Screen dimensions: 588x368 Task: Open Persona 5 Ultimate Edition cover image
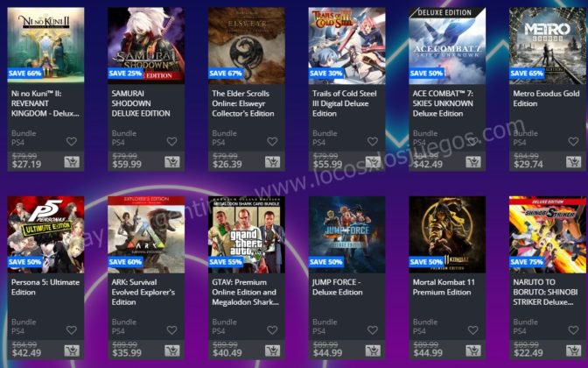click(45, 235)
